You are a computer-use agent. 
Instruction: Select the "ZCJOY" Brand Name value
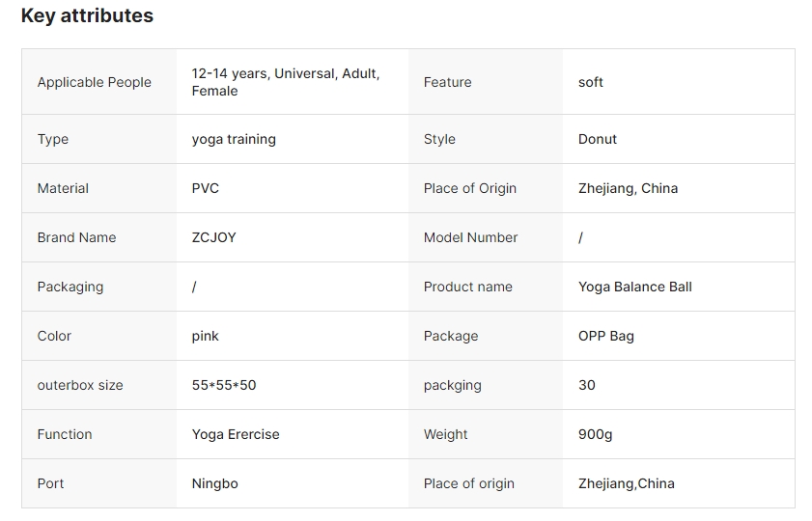[214, 237]
